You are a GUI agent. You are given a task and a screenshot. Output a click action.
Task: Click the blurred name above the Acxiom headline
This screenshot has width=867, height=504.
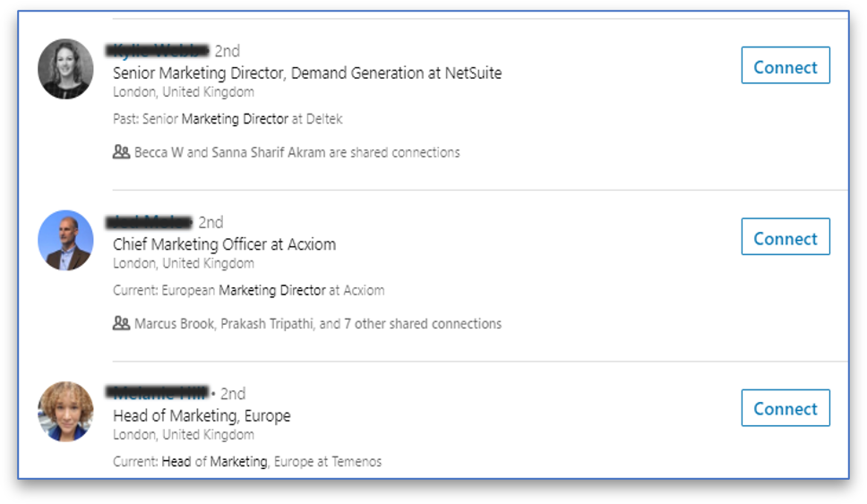(x=149, y=222)
